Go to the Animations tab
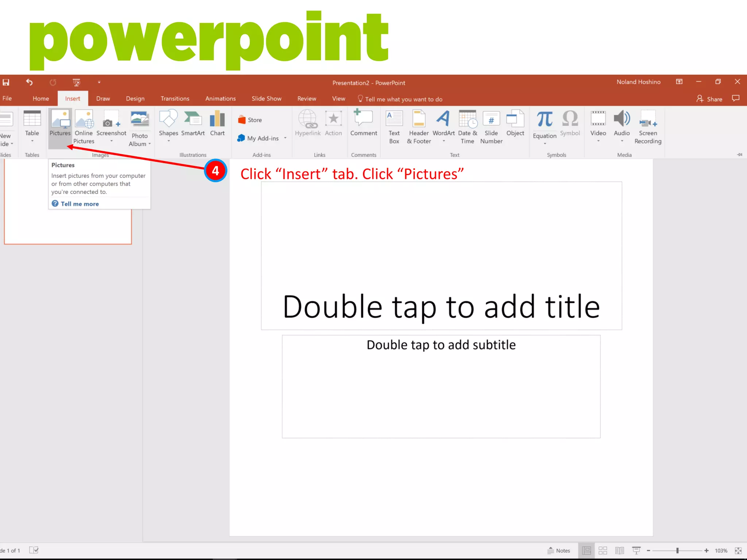 point(221,98)
